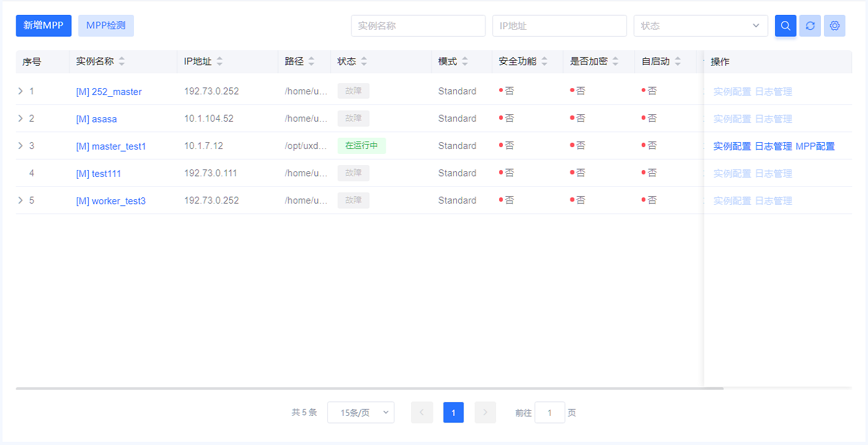Click the refresh icon button

coord(810,26)
